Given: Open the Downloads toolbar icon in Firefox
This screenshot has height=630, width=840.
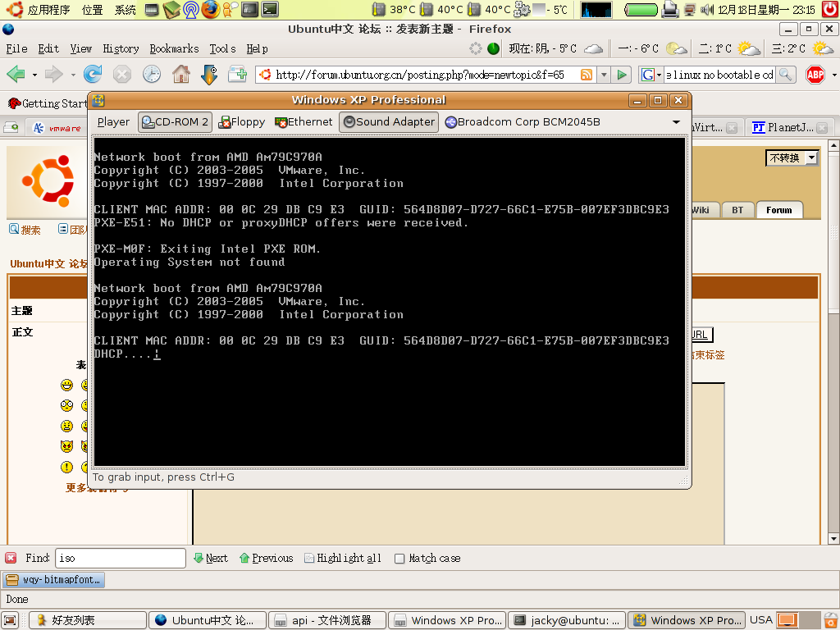Looking at the screenshot, I should click(209, 74).
